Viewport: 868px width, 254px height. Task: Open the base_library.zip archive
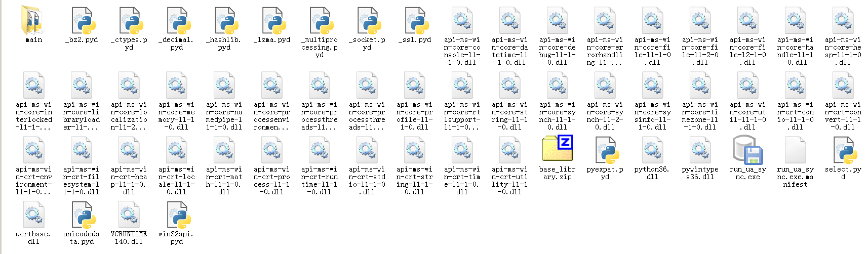pos(557,150)
